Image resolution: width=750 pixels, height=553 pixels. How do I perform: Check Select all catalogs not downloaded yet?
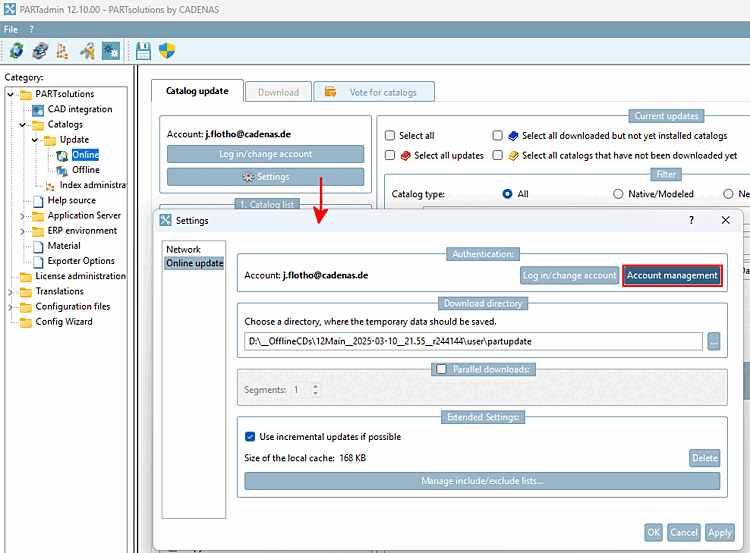pos(497,155)
